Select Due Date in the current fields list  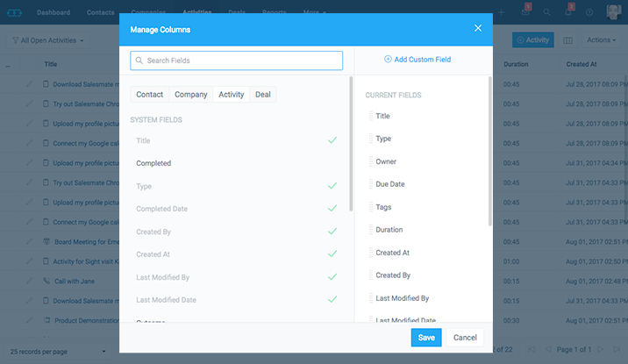[390, 184]
